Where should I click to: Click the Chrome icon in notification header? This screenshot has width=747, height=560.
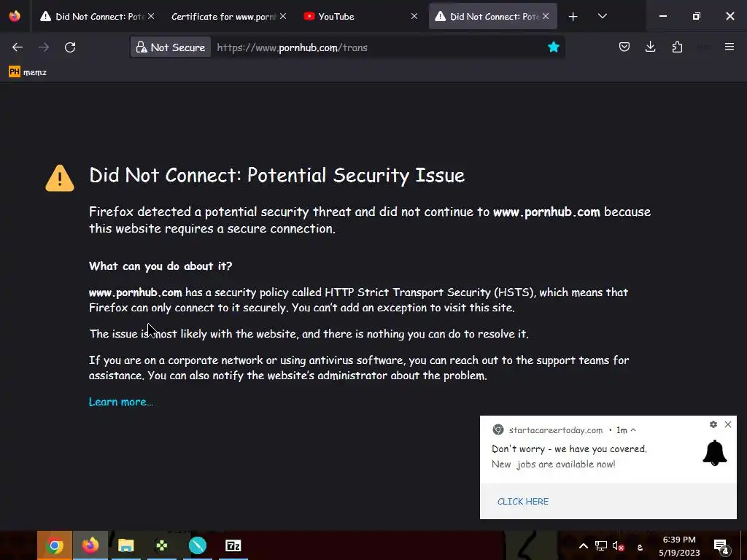(498, 429)
